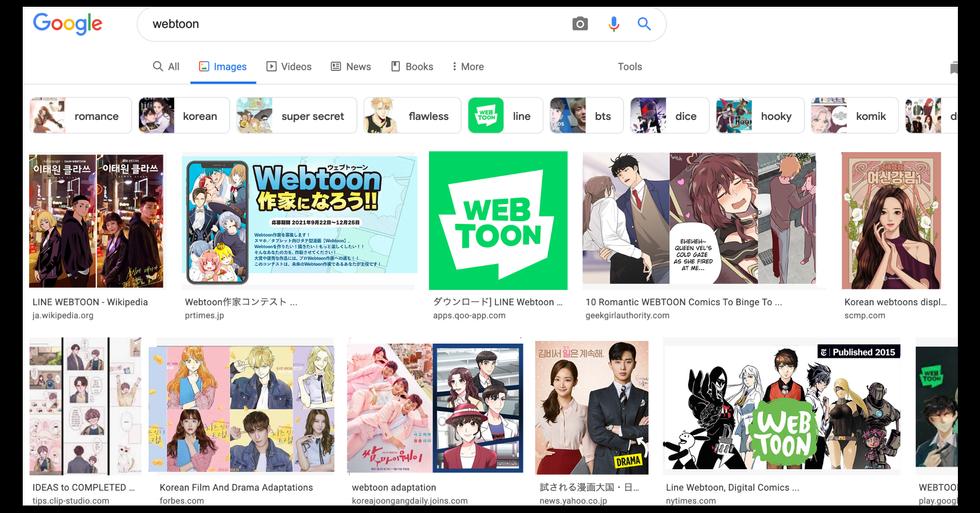Image resolution: width=980 pixels, height=513 pixels.
Task: Expand the More search options menu
Action: (468, 66)
